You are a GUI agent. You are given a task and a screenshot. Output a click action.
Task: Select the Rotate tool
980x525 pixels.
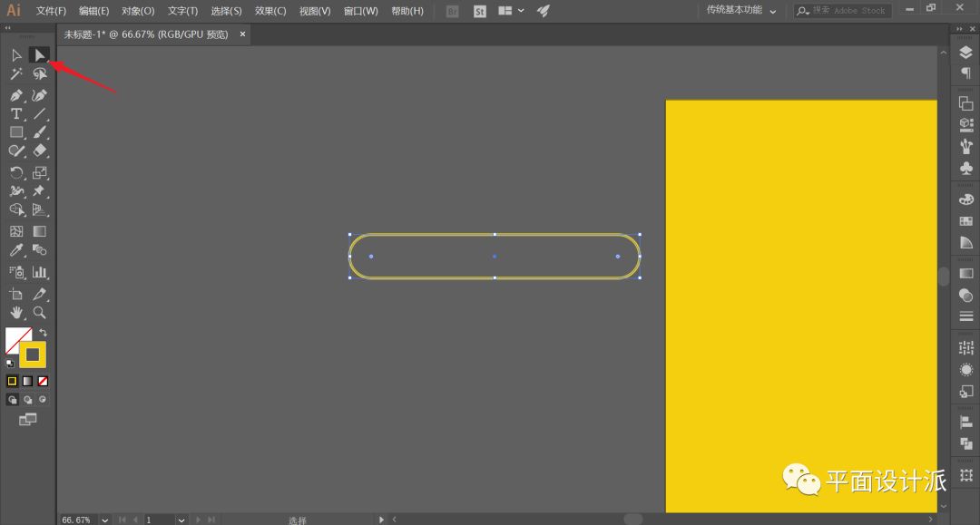point(16,173)
